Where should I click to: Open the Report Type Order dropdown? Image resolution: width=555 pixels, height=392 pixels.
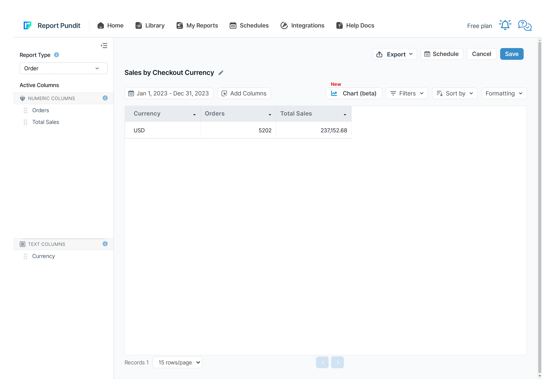coord(63,68)
